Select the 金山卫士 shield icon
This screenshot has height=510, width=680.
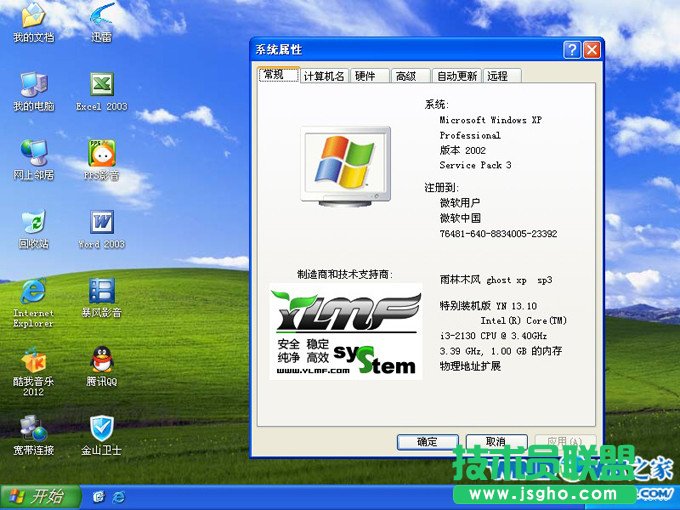101,430
